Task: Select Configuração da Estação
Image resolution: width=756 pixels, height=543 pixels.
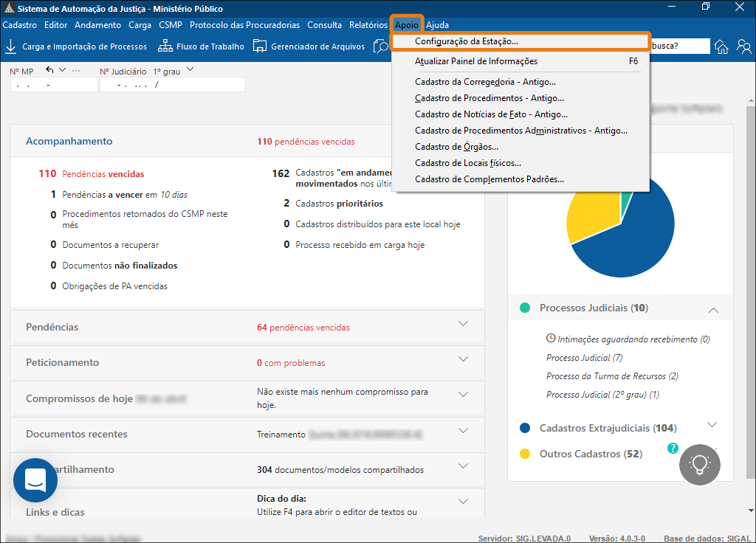Action: [520, 41]
